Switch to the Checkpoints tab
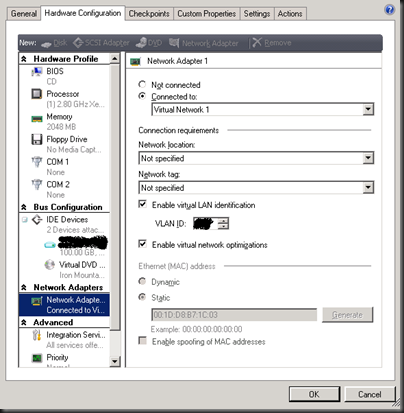Screen dimensions: 404x413 coord(149,14)
